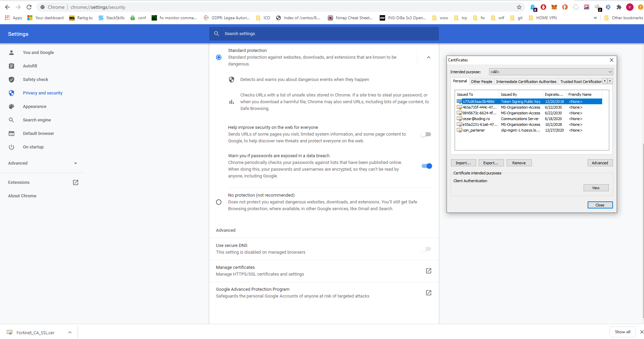Open the DuckDuckGo Privacy Essentials extension
Viewport: 644px width, 339px height.
tap(565, 7)
